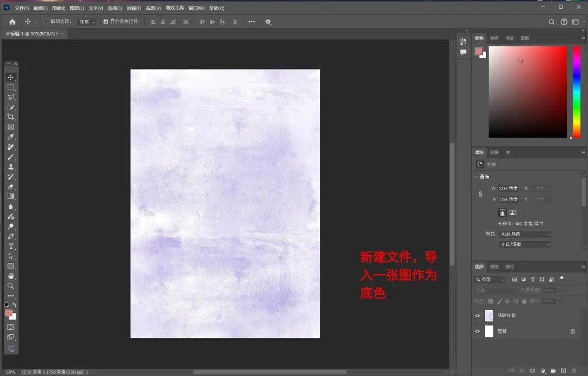
Task: Hide the 背景 layer via eye icon
Action: [x=477, y=331]
